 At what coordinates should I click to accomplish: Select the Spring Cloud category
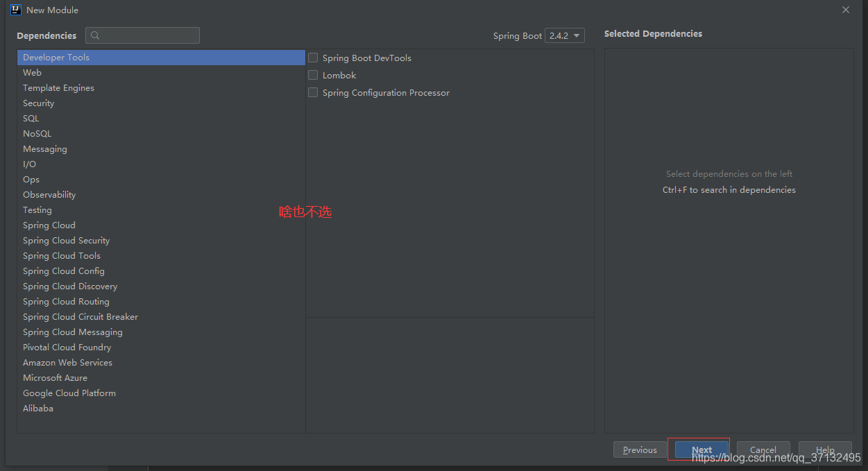[x=161, y=225]
